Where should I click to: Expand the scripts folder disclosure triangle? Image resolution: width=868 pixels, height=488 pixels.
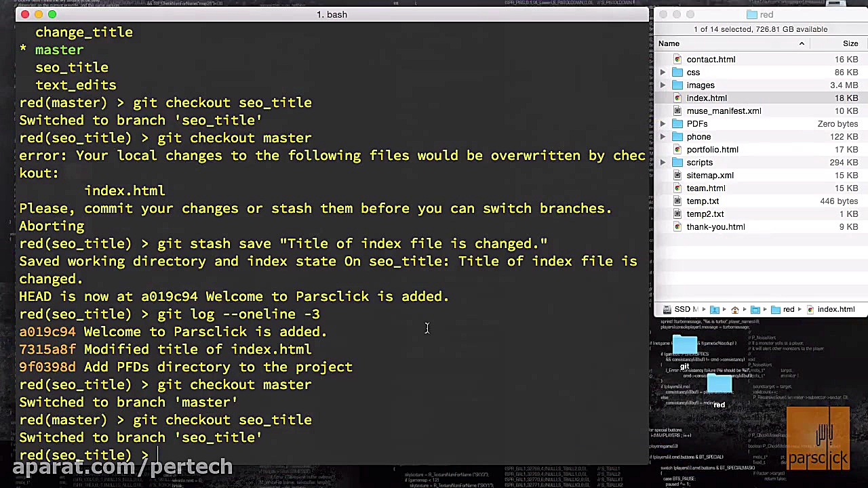[663, 163]
